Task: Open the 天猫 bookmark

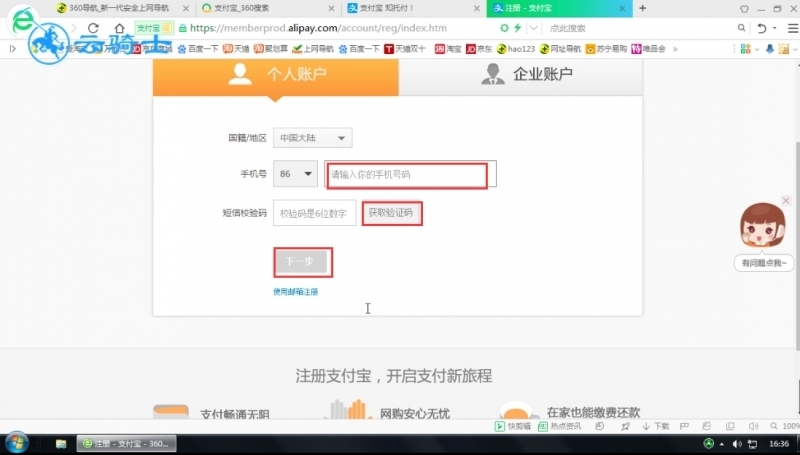Action: pyautogui.click(x=236, y=49)
